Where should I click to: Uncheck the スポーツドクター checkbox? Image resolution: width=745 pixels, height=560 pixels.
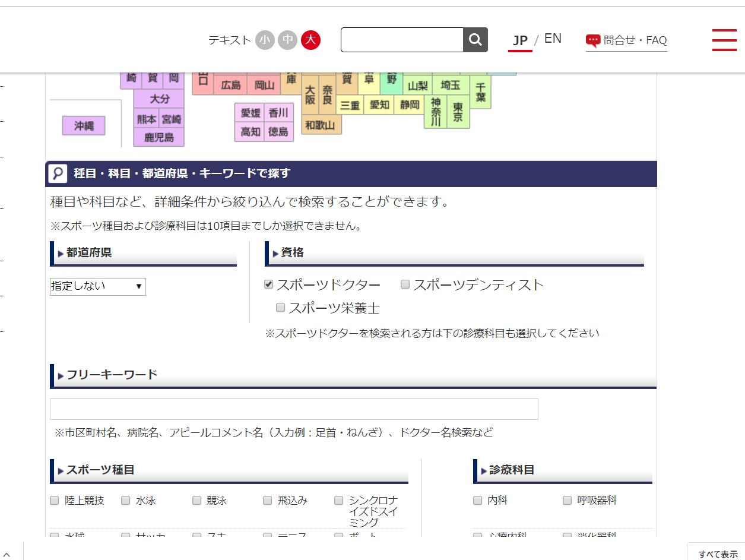click(x=268, y=284)
